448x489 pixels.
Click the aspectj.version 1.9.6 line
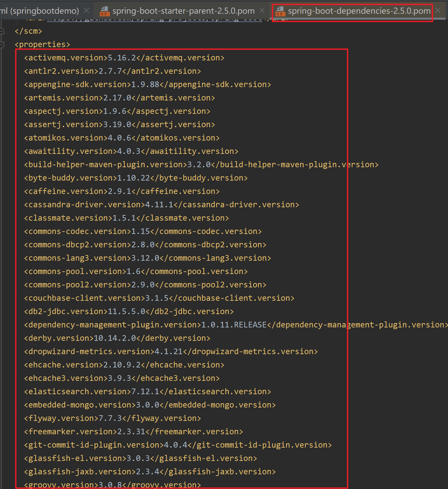tap(117, 111)
